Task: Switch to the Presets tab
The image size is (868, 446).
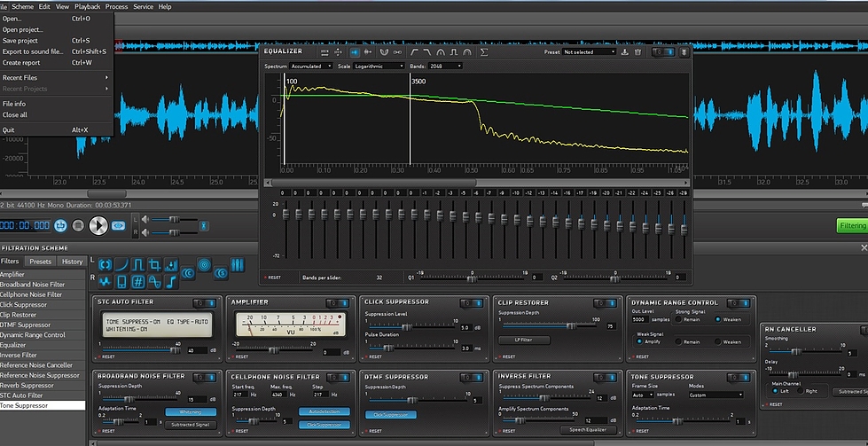Action: [41, 262]
